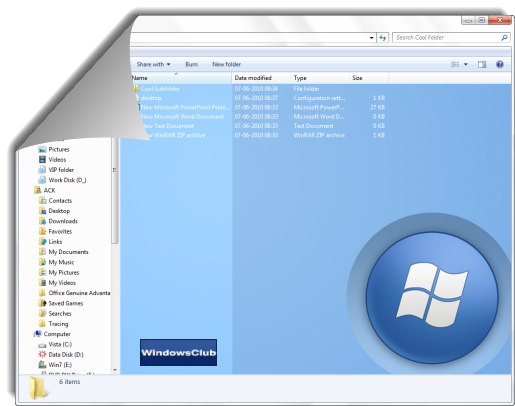Image resolution: width=515 pixels, height=406 pixels.
Task: Click the Work Disk (D_) icon
Action: click(42, 180)
